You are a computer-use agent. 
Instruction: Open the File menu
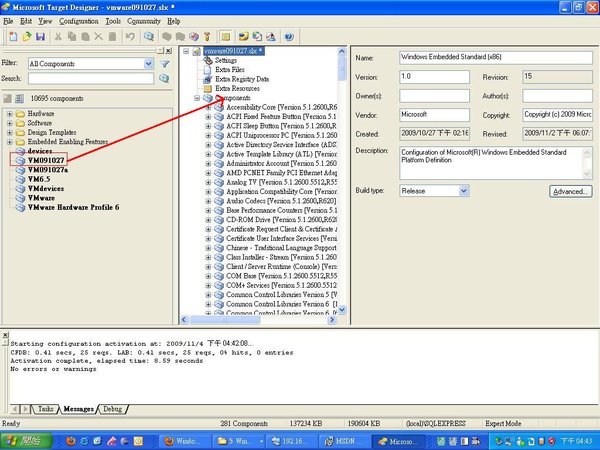(x=8, y=21)
